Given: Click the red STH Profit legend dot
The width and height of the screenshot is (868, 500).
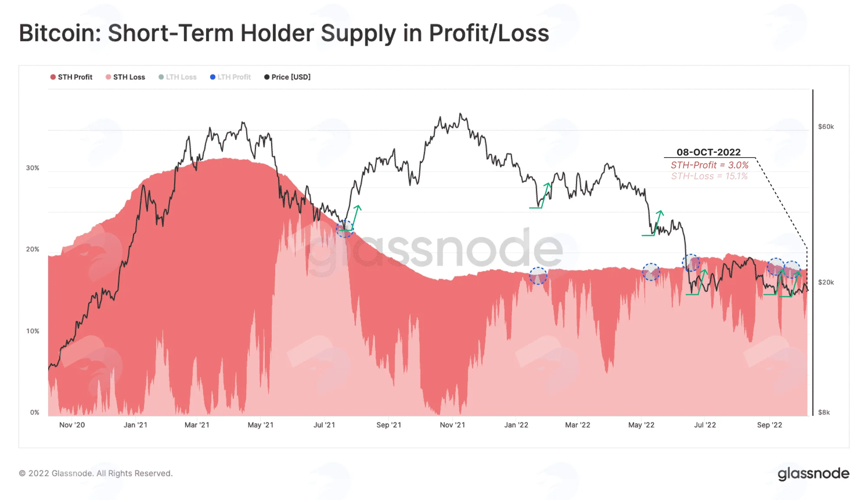Looking at the screenshot, I should point(53,77).
